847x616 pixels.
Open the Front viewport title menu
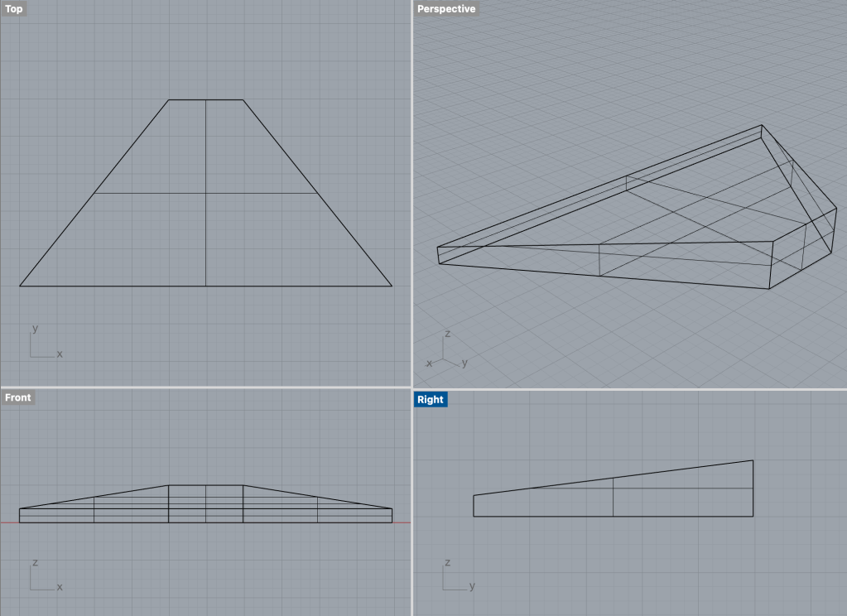coord(18,397)
